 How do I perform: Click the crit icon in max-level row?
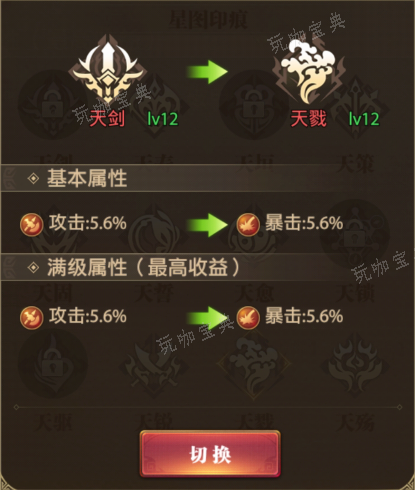click(248, 318)
